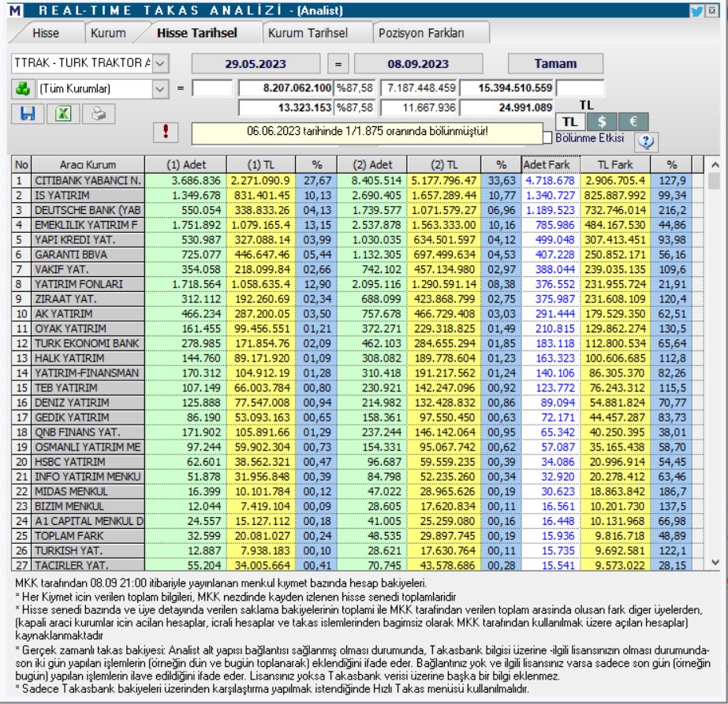Click the empty field right of 15.394.510.559
The width and height of the screenshot is (728, 704).
click(581, 88)
